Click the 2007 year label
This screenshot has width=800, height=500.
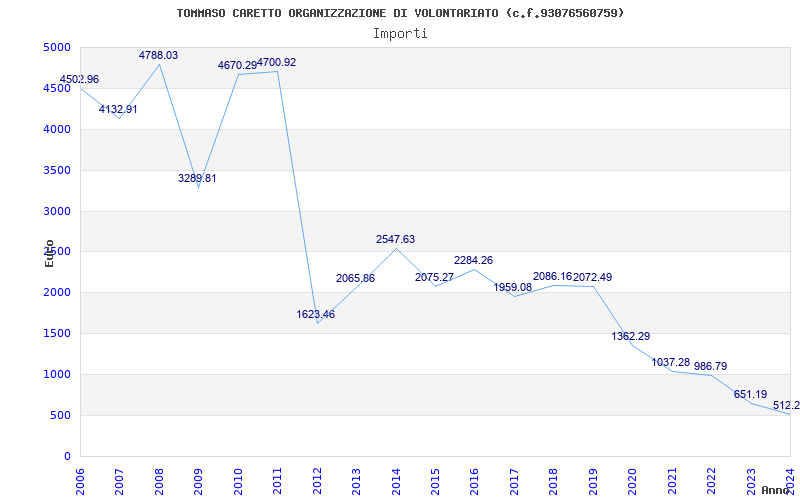119,482
